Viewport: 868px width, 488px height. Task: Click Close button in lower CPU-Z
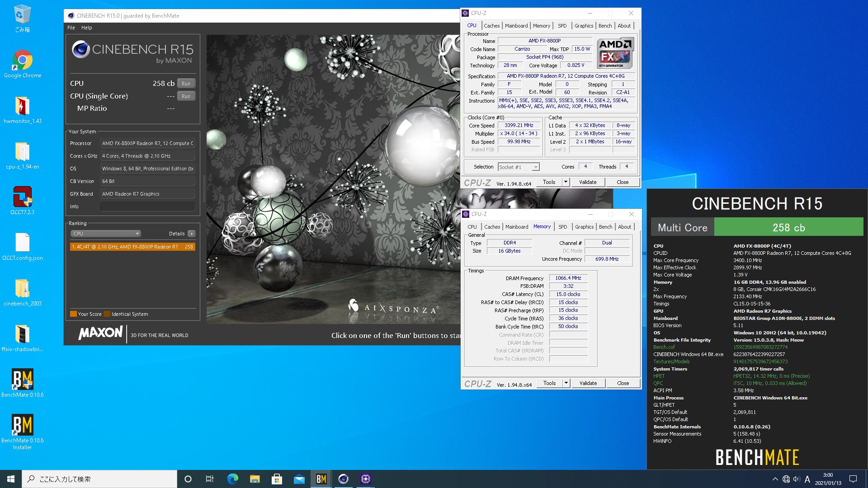click(x=623, y=383)
